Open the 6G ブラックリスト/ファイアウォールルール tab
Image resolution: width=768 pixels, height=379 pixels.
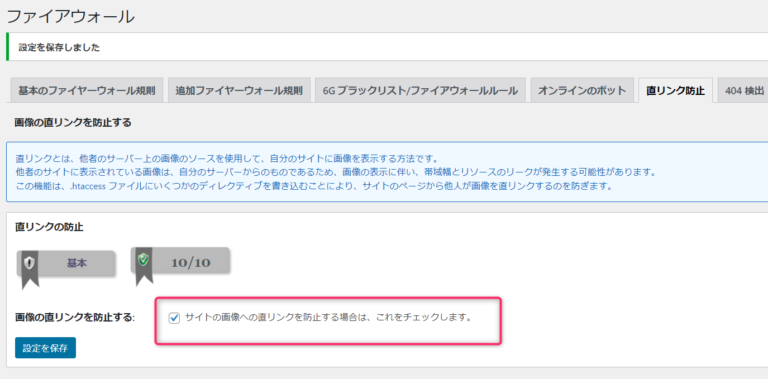coord(420,91)
